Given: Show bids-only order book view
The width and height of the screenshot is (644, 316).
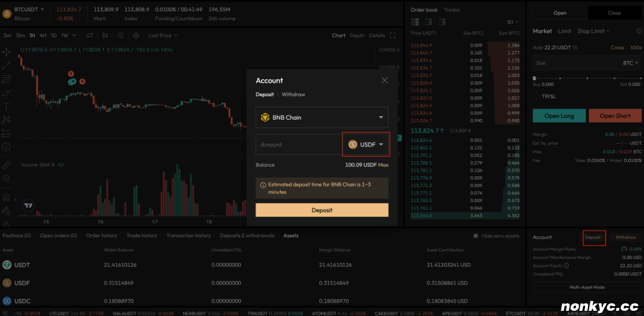Looking at the screenshot, I should click(x=429, y=22).
